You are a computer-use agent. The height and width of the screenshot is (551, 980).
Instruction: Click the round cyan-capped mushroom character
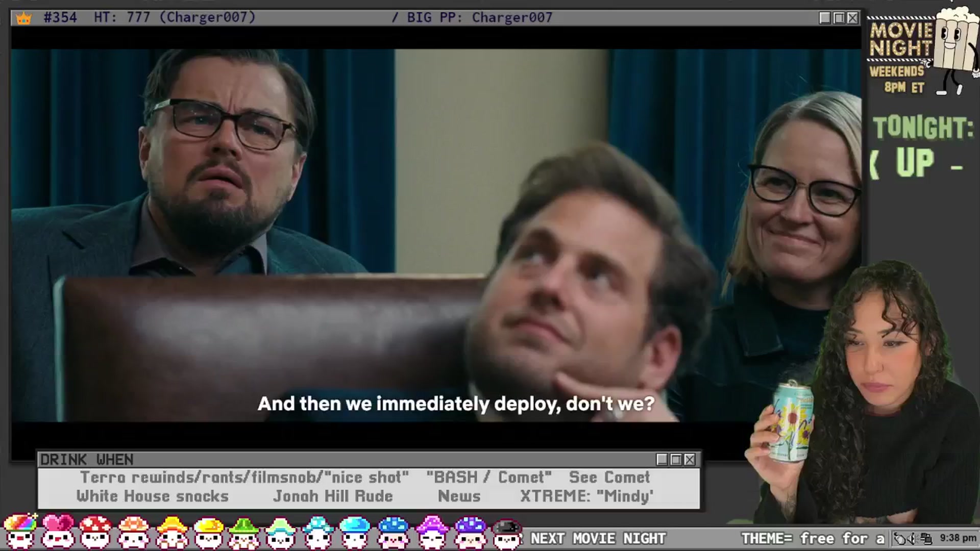click(x=355, y=532)
